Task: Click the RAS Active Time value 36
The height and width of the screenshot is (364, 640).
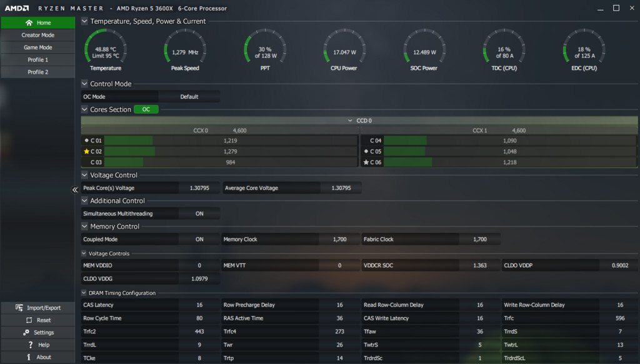Action: 339,318
